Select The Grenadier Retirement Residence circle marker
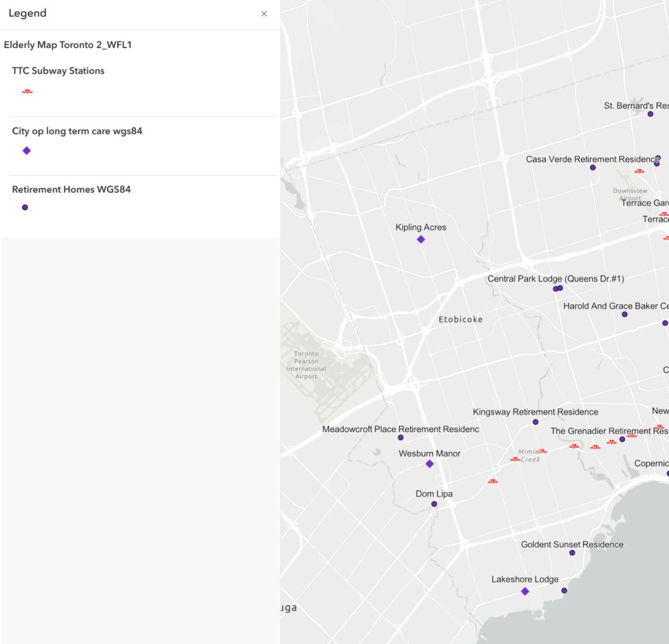The height and width of the screenshot is (644, 669). 622,440
